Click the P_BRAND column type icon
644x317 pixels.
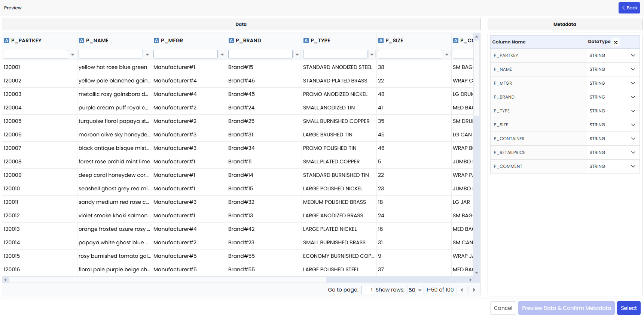coord(231,40)
